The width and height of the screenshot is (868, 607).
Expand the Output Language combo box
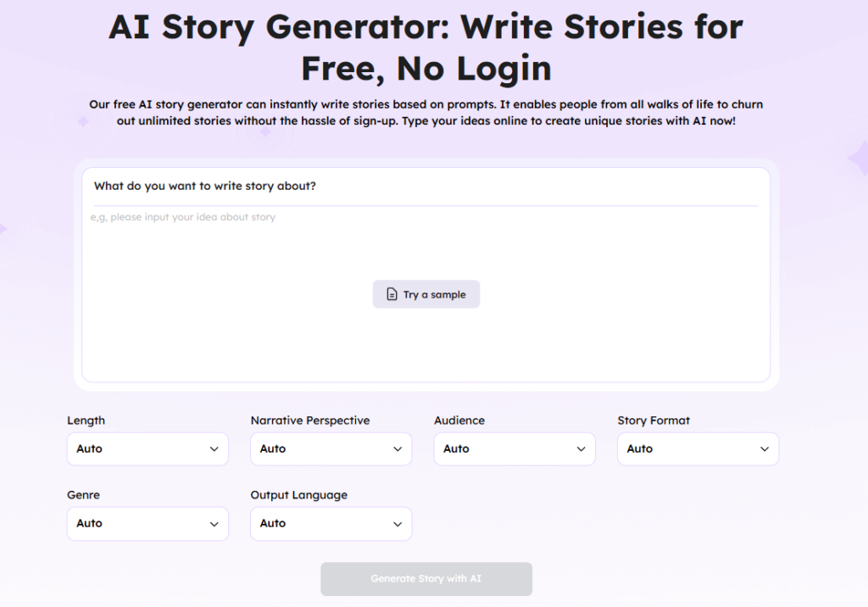(x=322, y=524)
